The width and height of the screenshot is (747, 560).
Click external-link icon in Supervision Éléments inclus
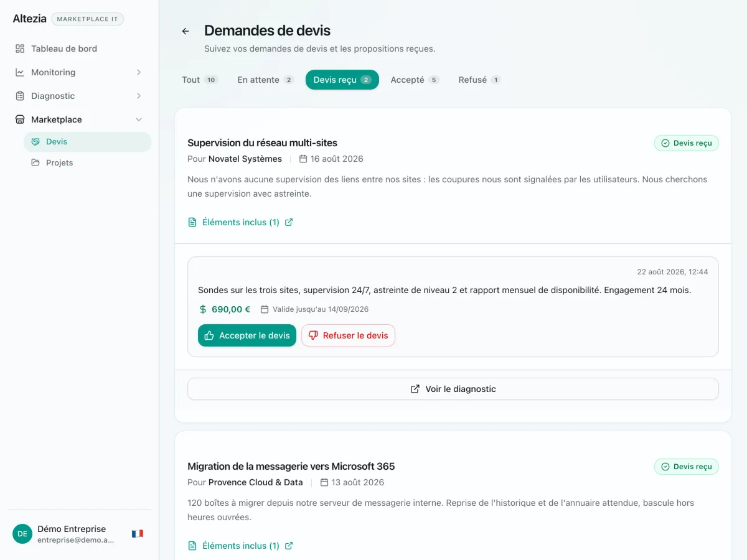(x=289, y=222)
